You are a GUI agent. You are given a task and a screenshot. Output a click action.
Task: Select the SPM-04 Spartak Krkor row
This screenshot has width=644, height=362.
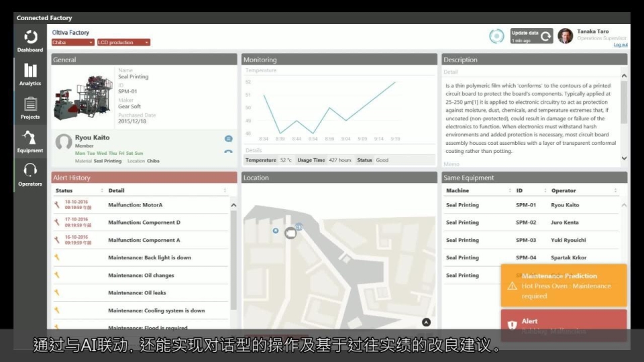(531, 257)
